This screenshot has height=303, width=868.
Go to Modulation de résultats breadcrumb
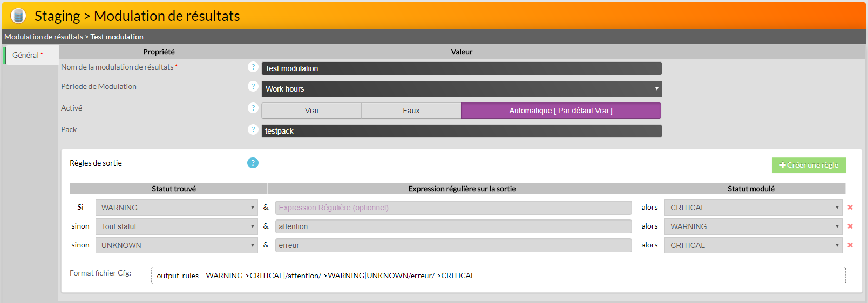click(x=44, y=37)
